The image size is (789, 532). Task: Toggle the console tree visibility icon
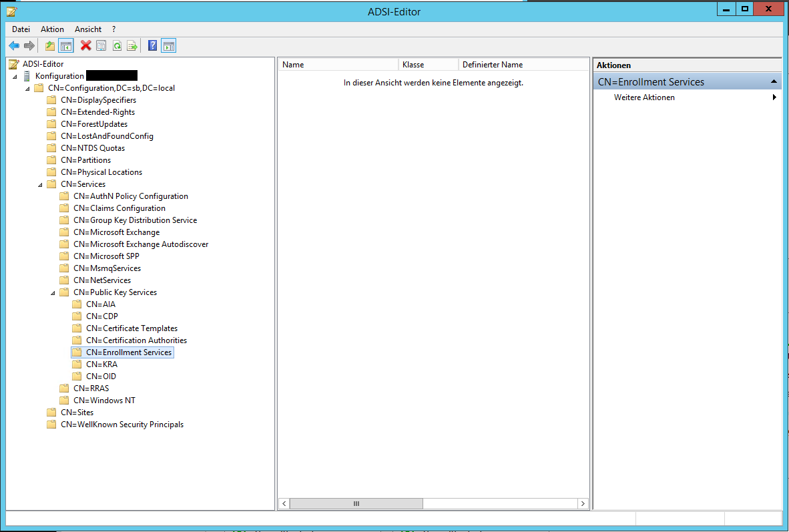(66, 45)
